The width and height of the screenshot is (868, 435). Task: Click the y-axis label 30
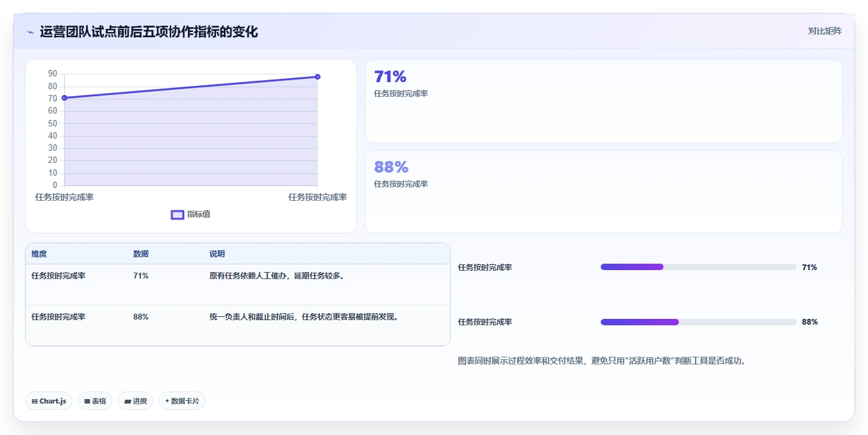[x=53, y=148]
